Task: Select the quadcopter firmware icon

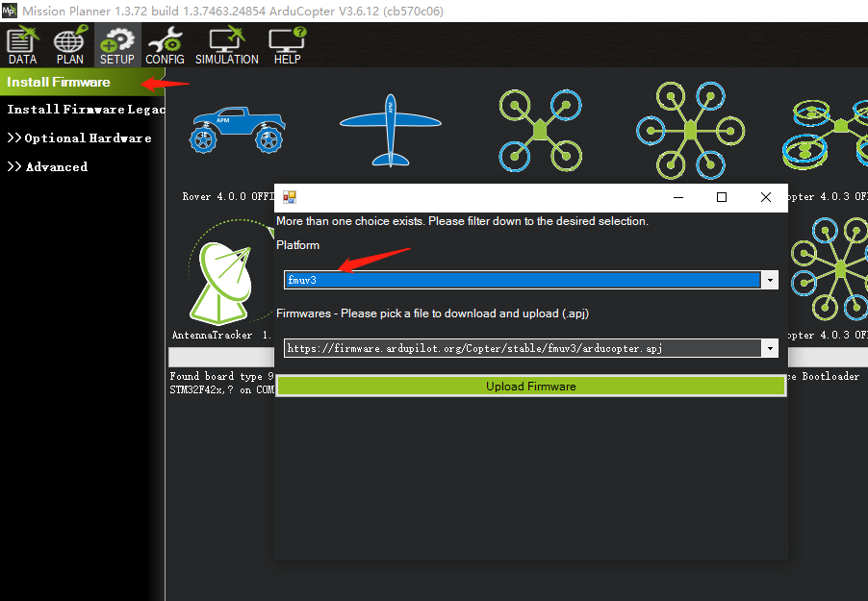Action: [x=540, y=131]
